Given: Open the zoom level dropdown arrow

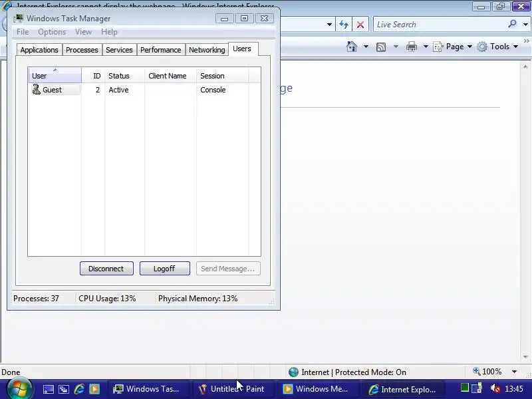Looking at the screenshot, I should [x=514, y=372].
